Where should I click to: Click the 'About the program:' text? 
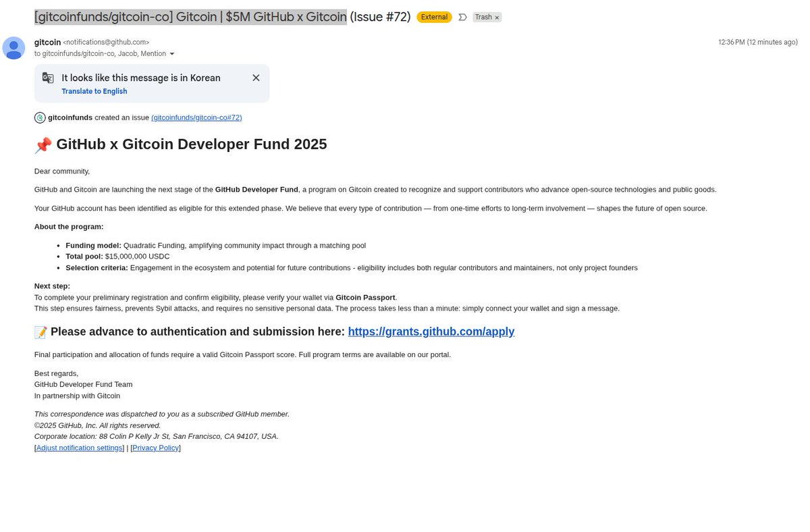(x=69, y=227)
